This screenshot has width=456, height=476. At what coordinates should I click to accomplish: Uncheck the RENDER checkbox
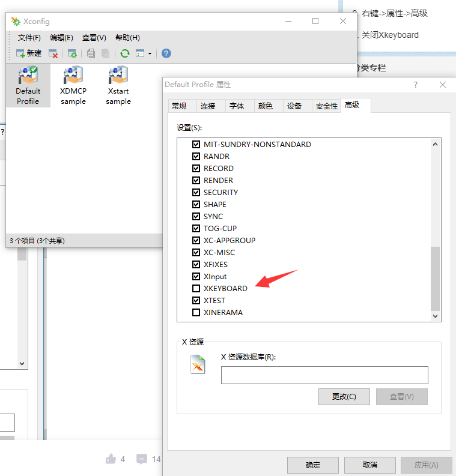(x=196, y=180)
